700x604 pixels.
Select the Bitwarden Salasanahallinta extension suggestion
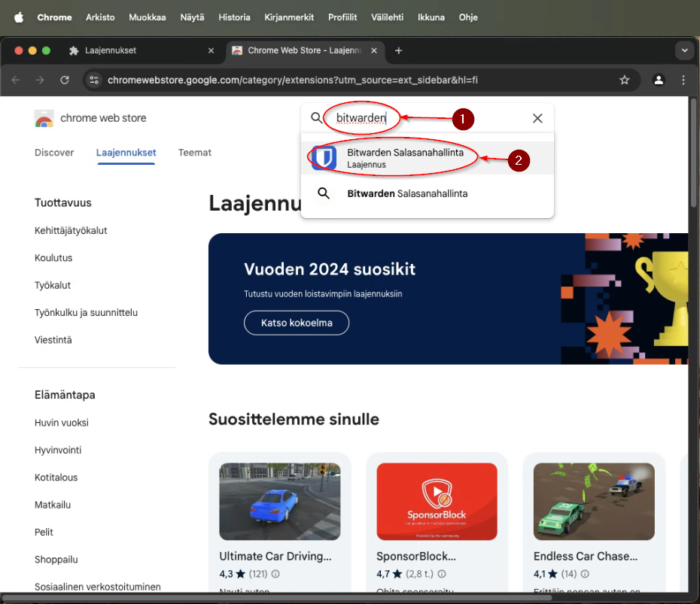click(x=428, y=158)
